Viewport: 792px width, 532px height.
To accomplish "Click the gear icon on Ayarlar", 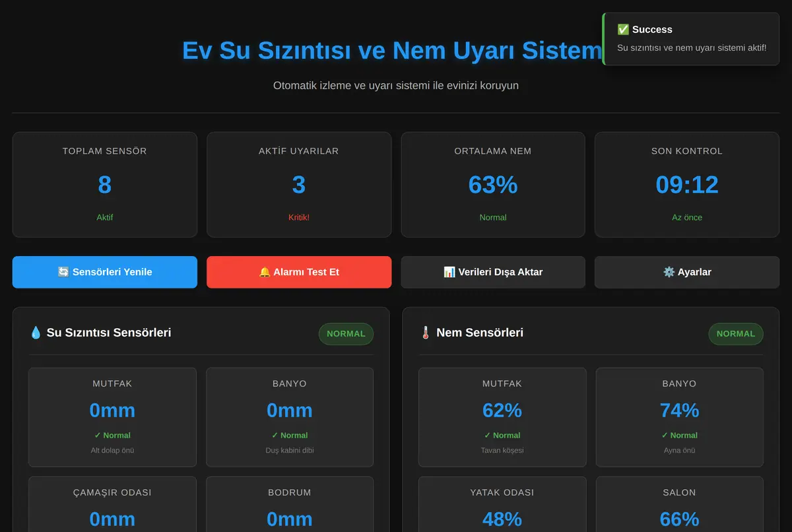I will (669, 272).
